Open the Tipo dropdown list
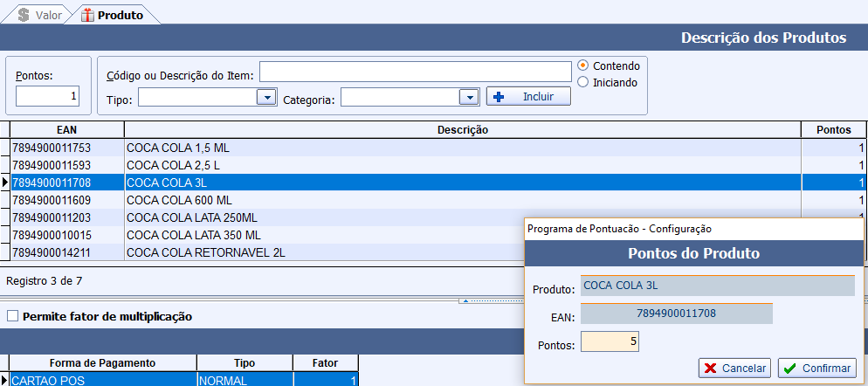868x386 pixels. 266,98
